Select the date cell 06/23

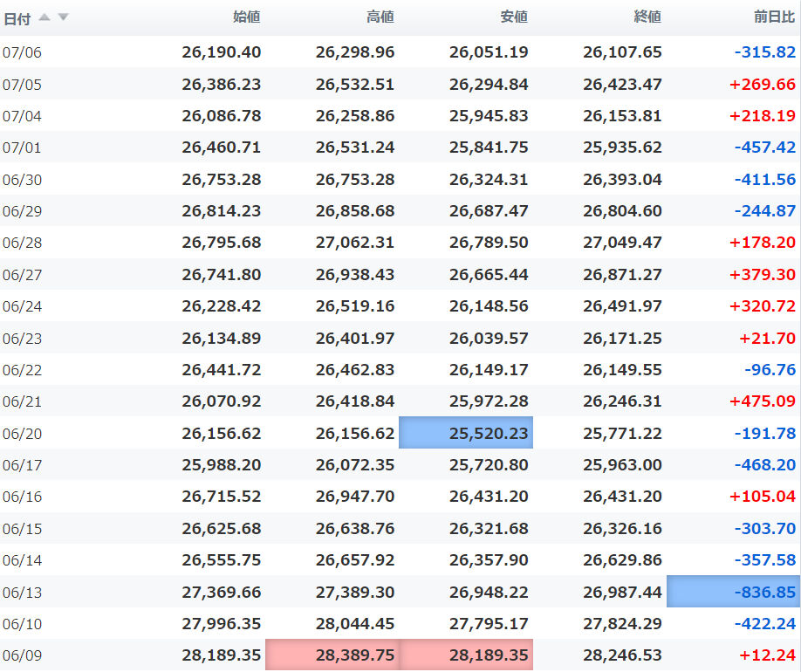22,339
